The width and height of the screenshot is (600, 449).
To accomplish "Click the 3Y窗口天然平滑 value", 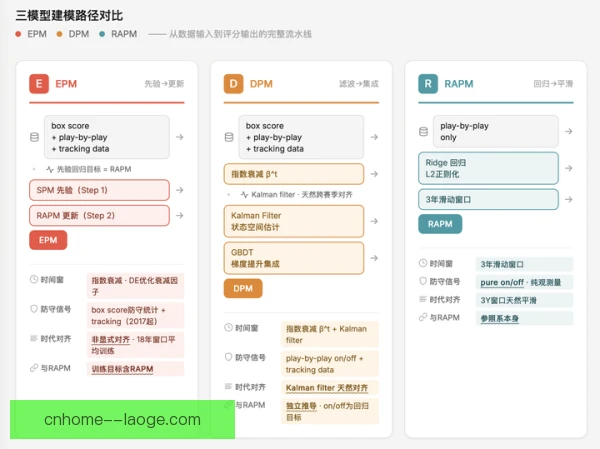I will [524, 300].
